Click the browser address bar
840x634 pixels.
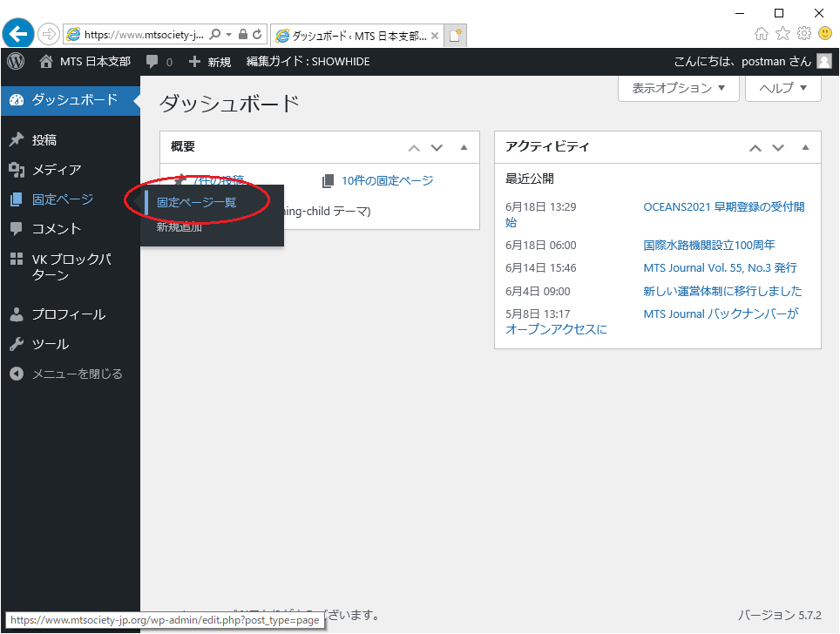[x=144, y=35]
